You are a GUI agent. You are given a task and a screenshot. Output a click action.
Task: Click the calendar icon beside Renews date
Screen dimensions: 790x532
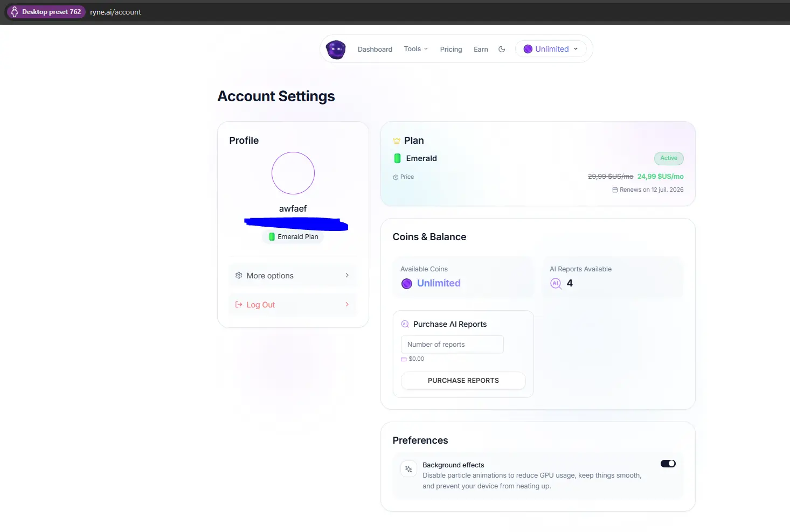[x=615, y=190]
